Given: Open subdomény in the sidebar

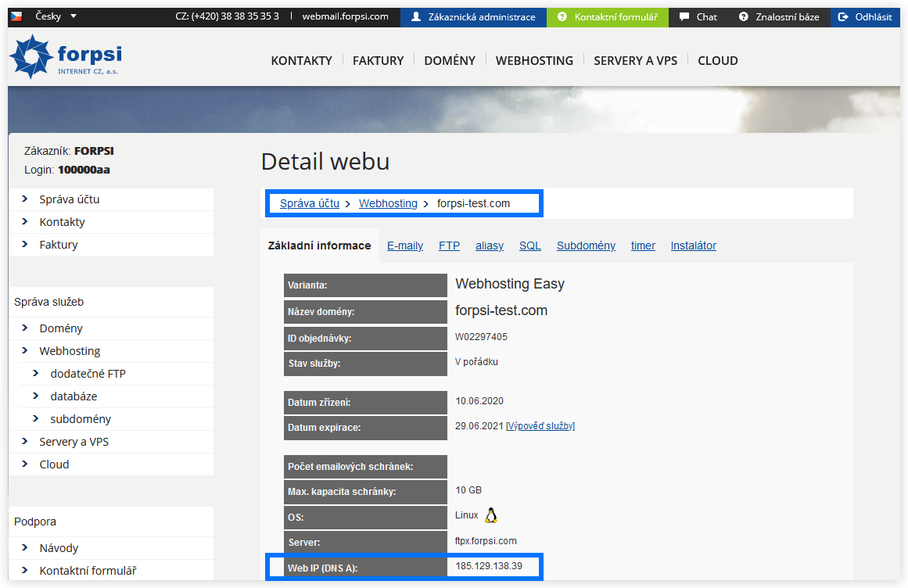Looking at the screenshot, I should point(81,418).
